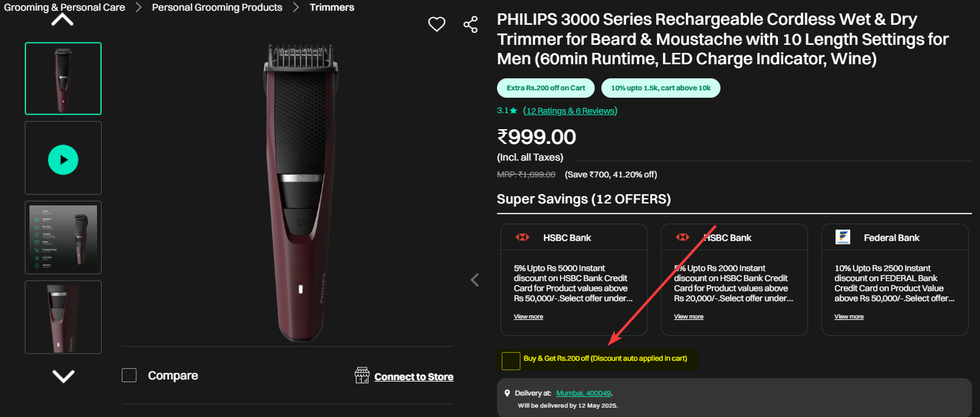The height and width of the screenshot is (417, 980).
Task: Click the first HSBC Bank logo icon
Action: (522, 238)
